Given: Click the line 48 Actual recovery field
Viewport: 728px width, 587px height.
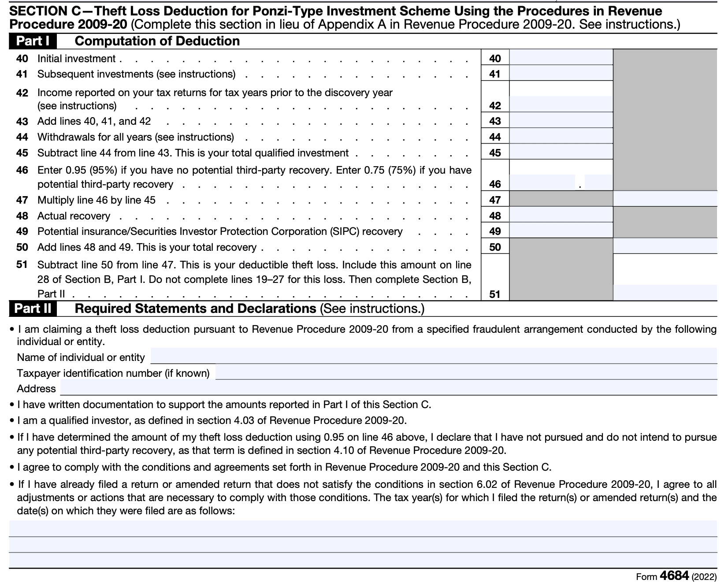Looking at the screenshot, I should (561, 215).
